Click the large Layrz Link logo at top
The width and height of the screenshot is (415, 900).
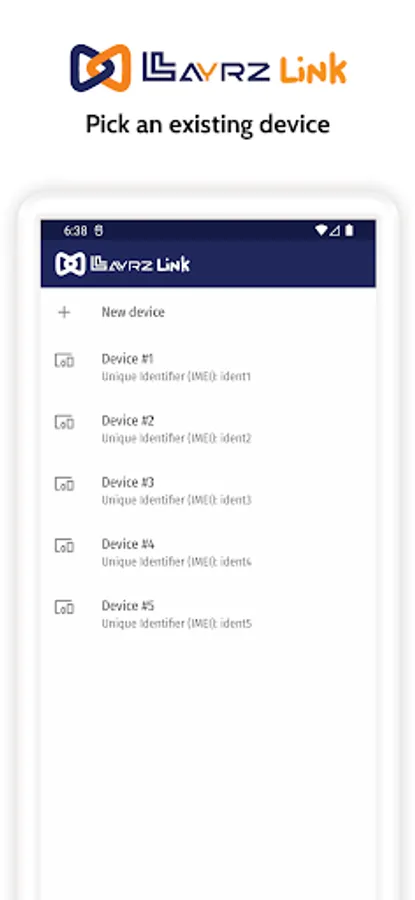point(208,68)
